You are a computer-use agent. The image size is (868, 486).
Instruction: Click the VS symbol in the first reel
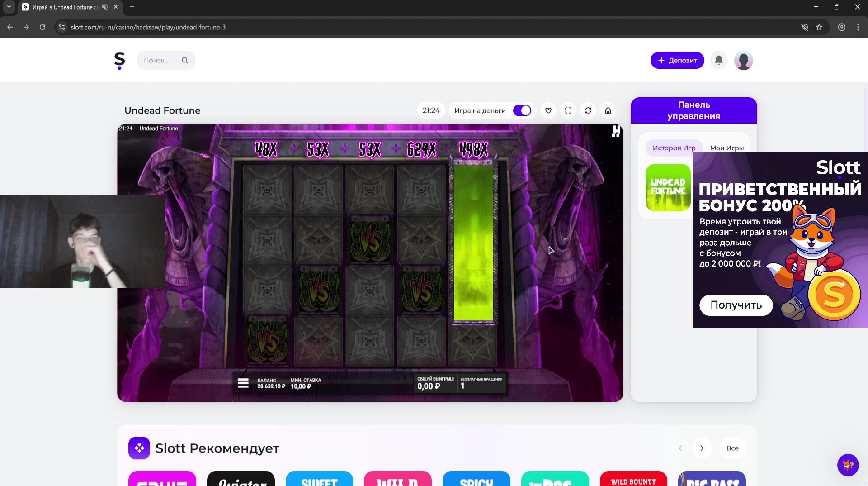click(x=267, y=342)
